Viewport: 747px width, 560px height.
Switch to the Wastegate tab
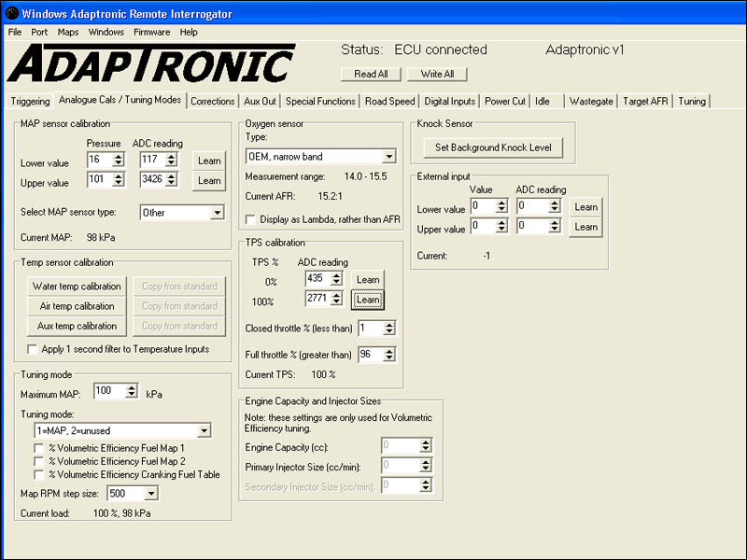point(591,101)
